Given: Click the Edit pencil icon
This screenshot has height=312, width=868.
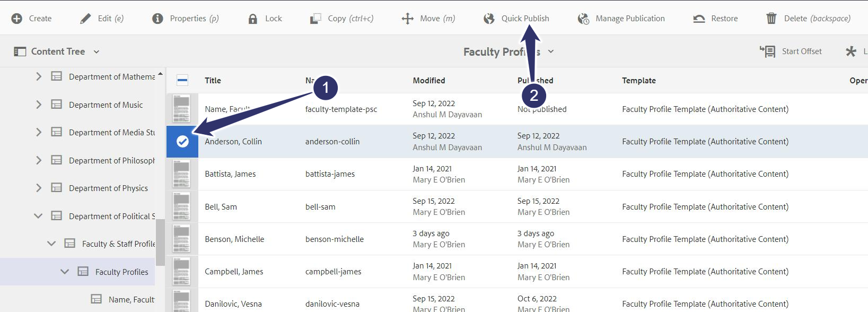Looking at the screenshot, I should [x=85, y=19].
